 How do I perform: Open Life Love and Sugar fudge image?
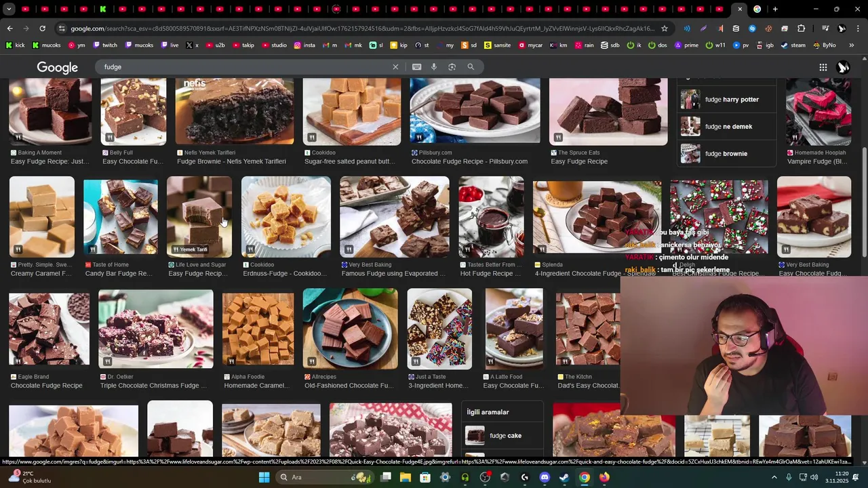(199, 217)
